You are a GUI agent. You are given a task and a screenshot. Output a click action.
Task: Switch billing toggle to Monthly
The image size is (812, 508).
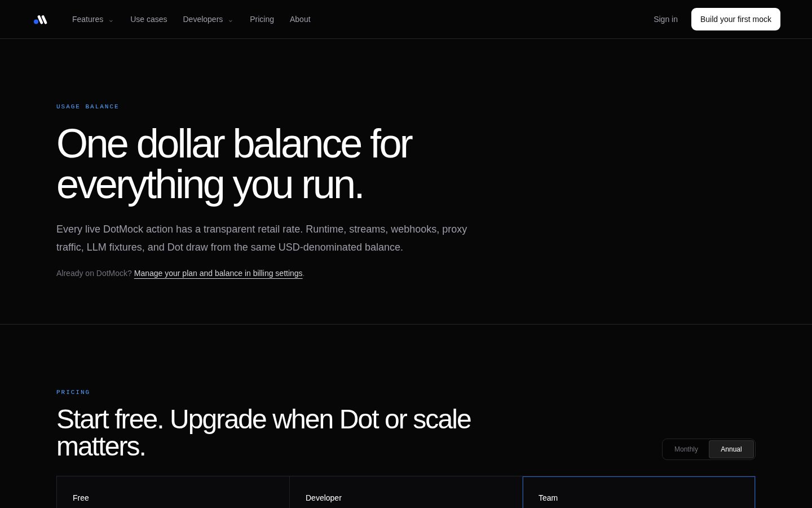coord(686,449)
